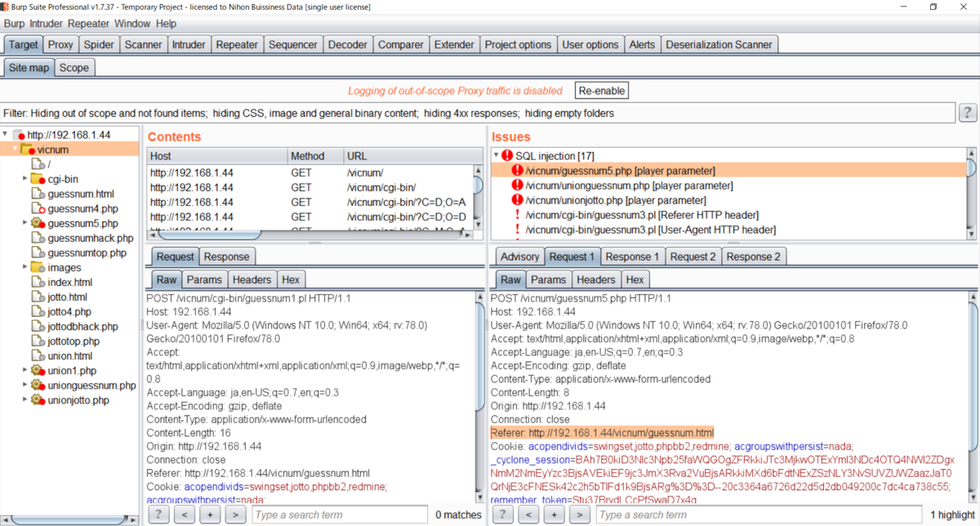Click the images folder icon
Screen dimensions: 980x526
tap(38, 267)
